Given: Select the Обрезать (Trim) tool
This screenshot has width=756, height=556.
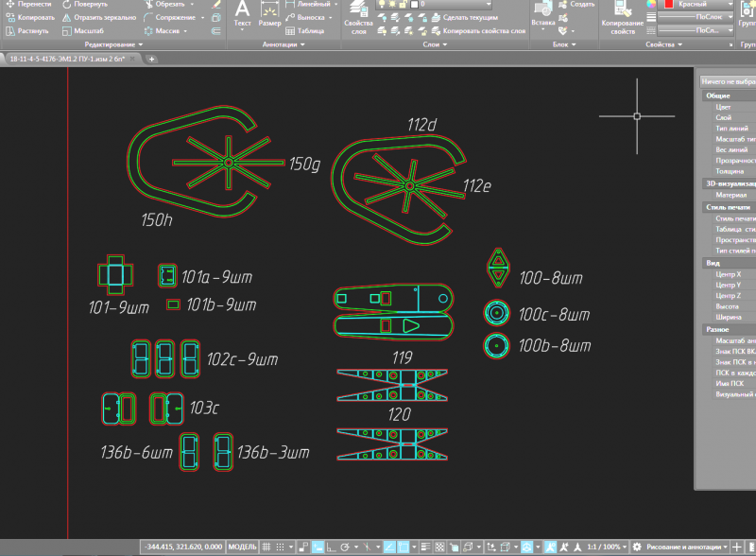Looking at the screenshot, I should [164, 4].
